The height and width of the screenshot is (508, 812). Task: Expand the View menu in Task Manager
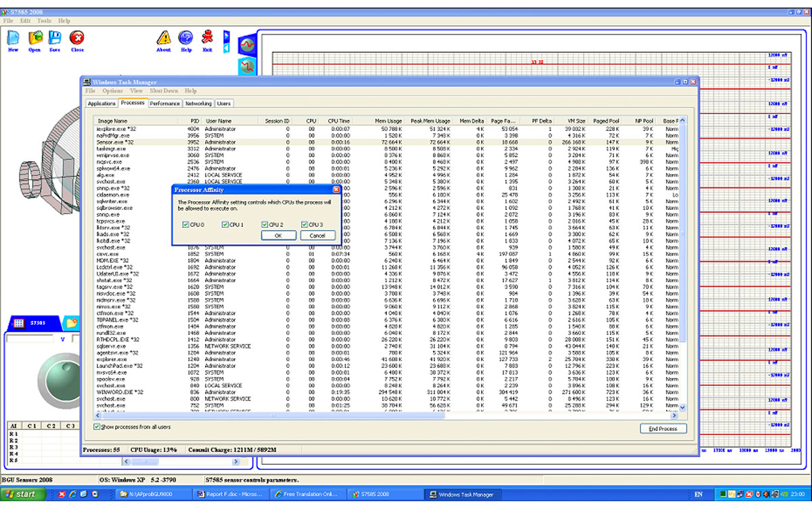click(x=136, y=91)
